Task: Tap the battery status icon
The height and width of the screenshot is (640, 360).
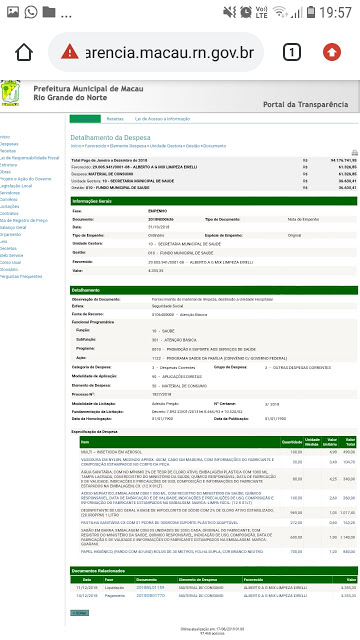Action: pyautogui.click(x=311, y=12)
